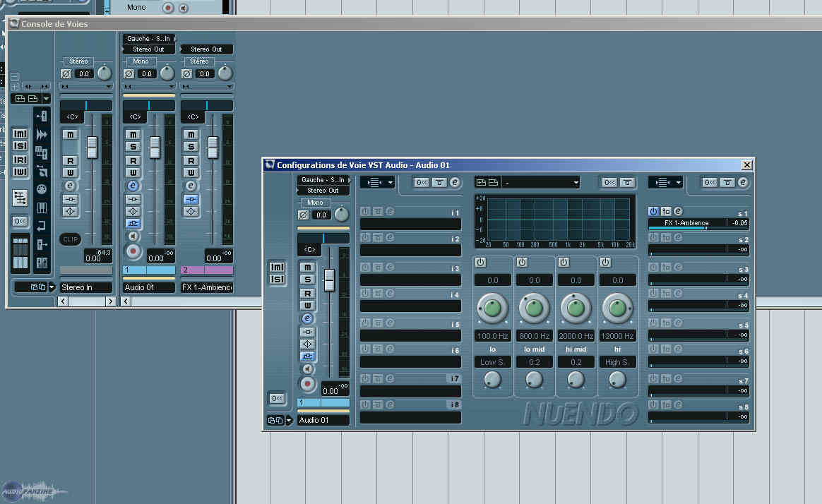This screenshot has width=822, height=504.
Task: Click global Solo button in mixer common panel
Action: click(20, 145)
